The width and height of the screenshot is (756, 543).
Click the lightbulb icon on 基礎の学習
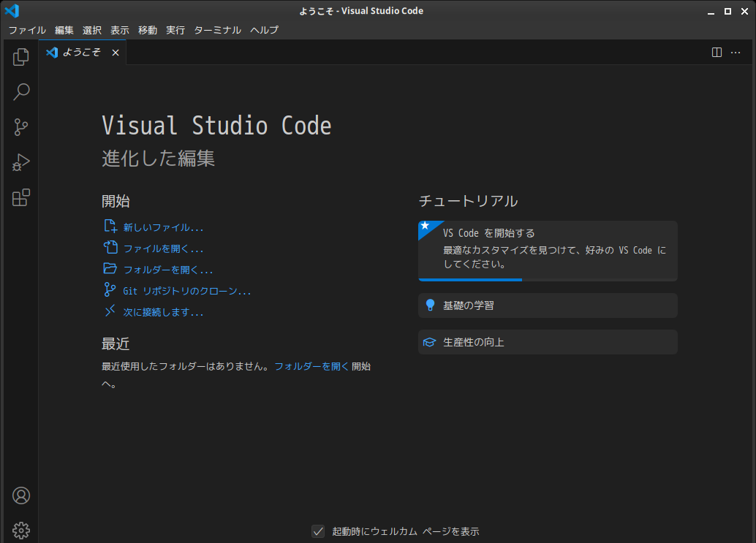pos(430,305)
